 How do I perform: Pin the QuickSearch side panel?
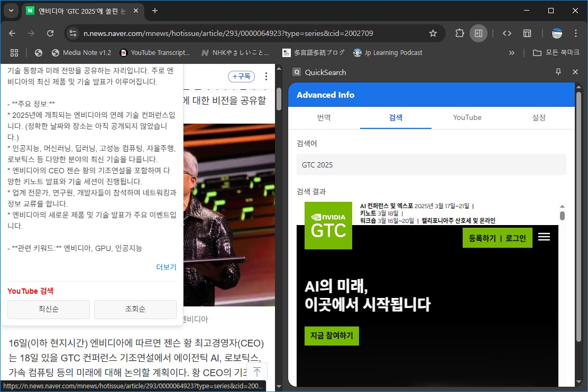558,72
